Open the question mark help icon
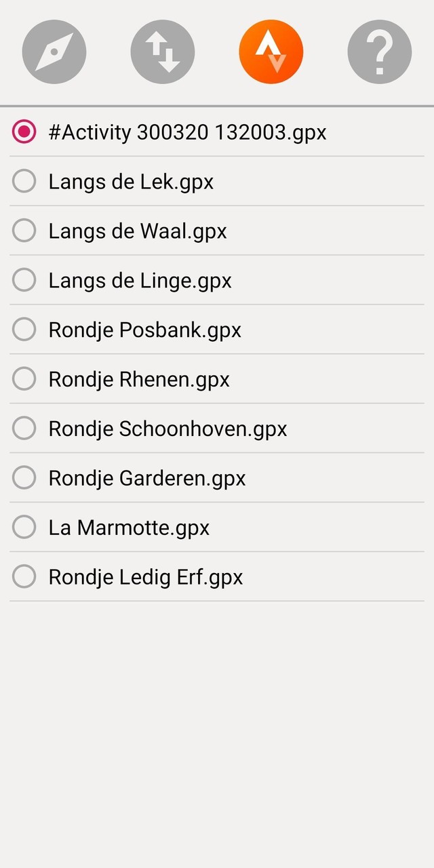The width and height of the screenshot is (434, 868). pos(380,52)
